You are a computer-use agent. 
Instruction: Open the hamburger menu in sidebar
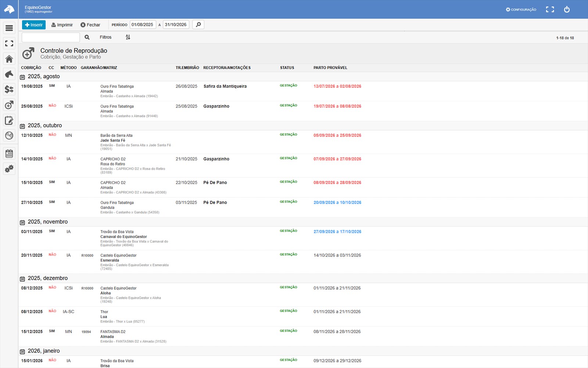click(x=9, y=28)
